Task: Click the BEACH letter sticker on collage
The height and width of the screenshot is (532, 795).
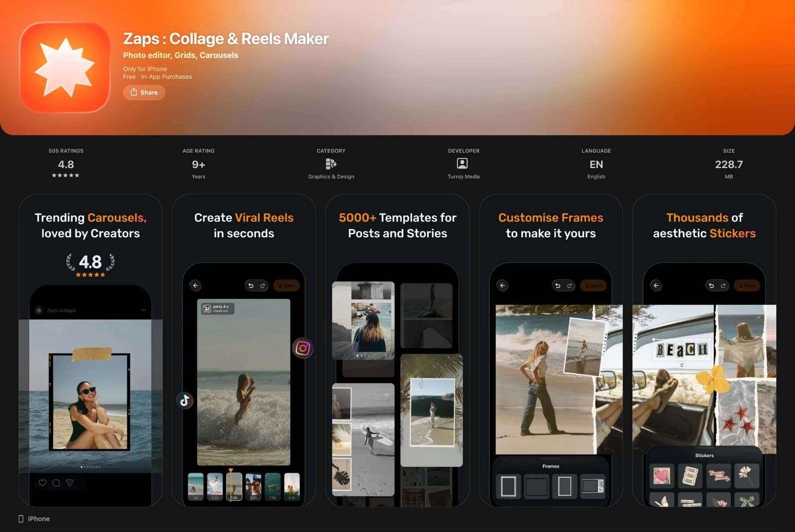Action: coord(682,350)
